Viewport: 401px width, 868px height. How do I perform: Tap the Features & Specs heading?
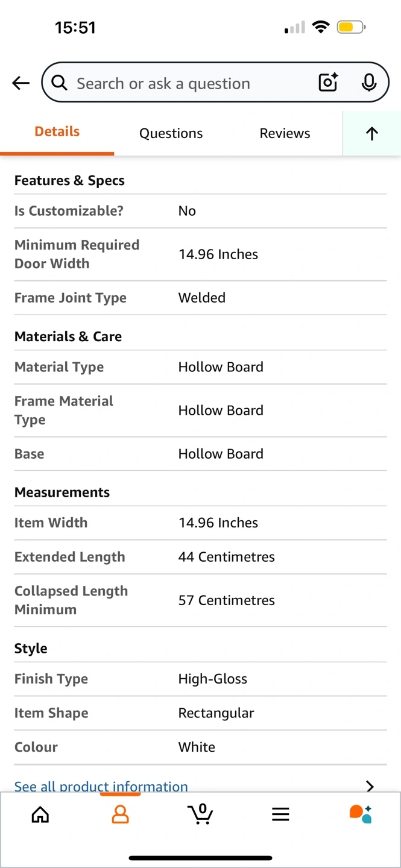69,181
